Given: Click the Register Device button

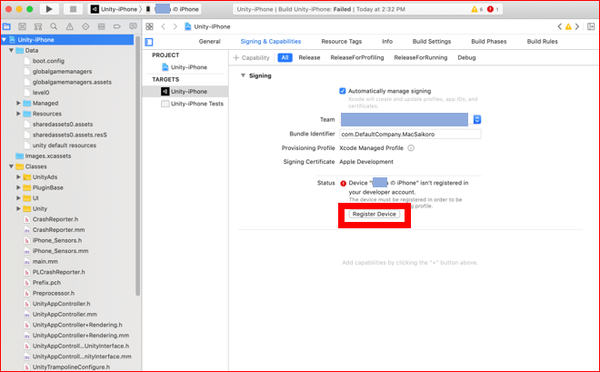Looking at the screenshot, I should 374,214.
